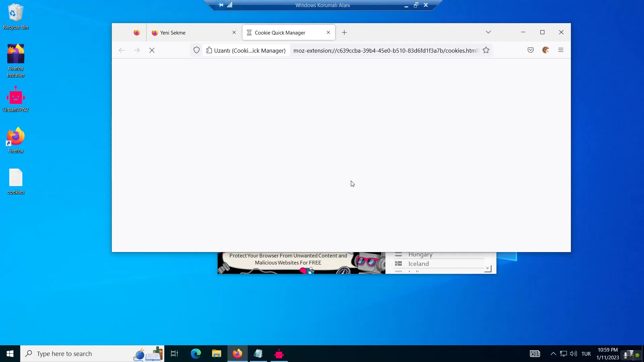The width and height of the screenshot is (644, 362).
Task: Open the UrbanVPN2 desktop shortcut
Action: tap(15, 97)
